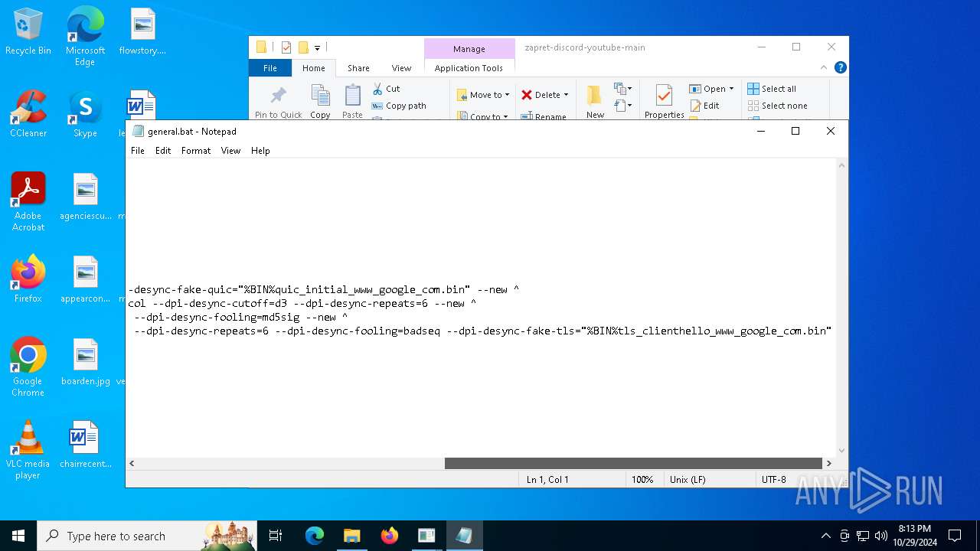This screenshot has width=980, height=551.
Task: Click Copy path in Explorer ribbon
Action: (399, 106)
